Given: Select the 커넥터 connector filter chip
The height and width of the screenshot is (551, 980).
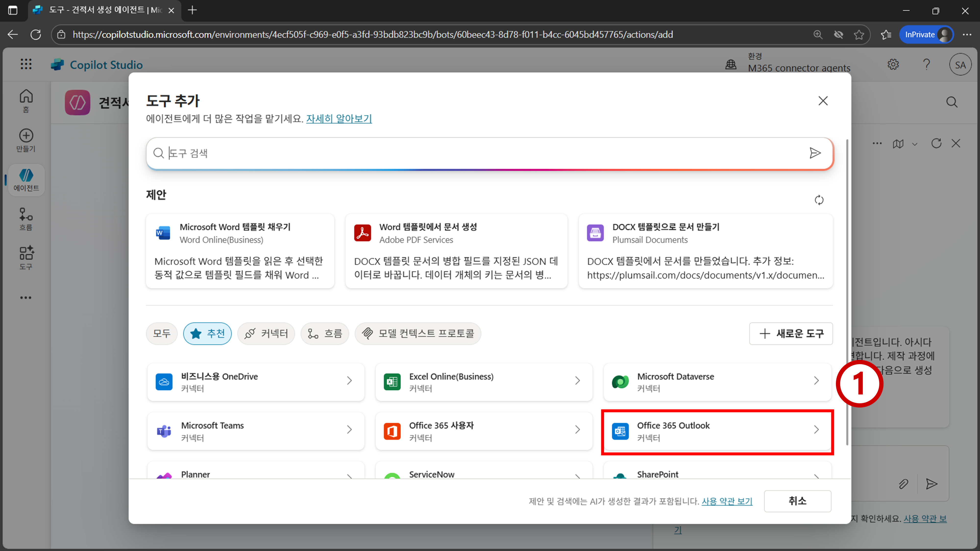Looking at the screenshot, I should coord(266,334).
